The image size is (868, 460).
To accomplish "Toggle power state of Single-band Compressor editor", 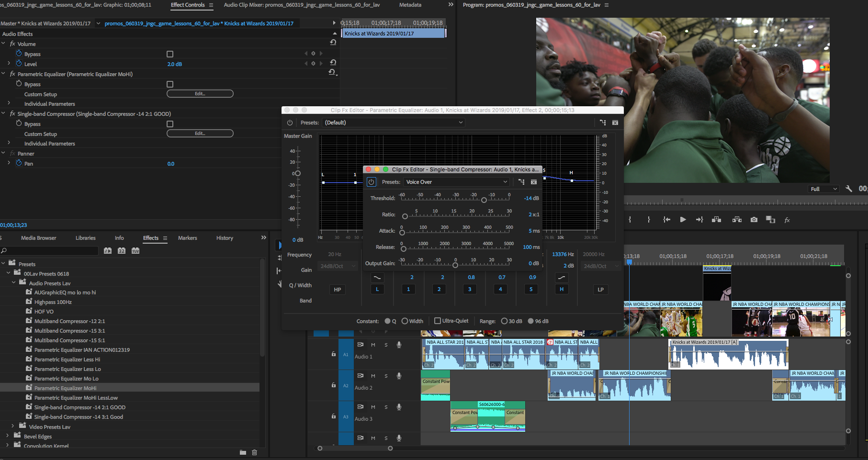I will (x=371, y=182).
